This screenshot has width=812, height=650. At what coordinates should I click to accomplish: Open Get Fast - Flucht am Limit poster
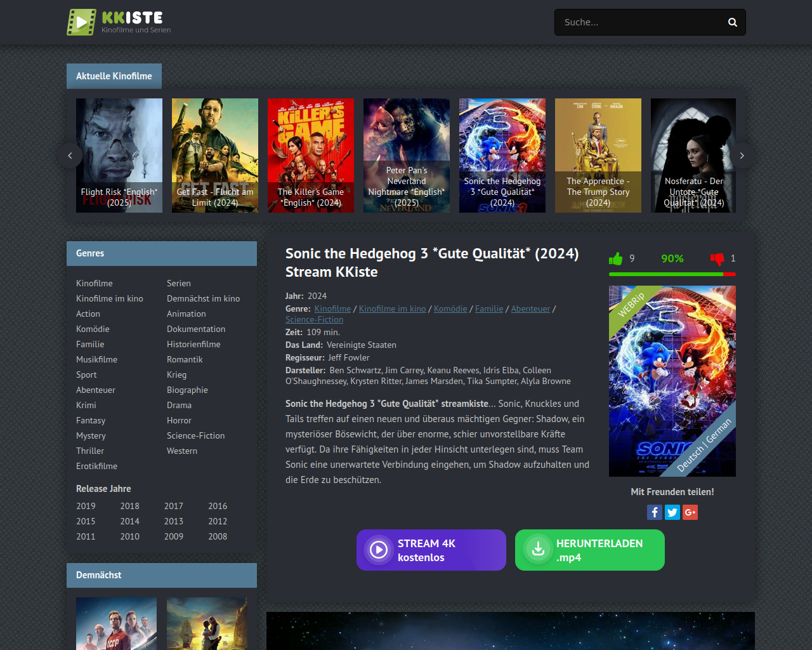tap(215, 156)
